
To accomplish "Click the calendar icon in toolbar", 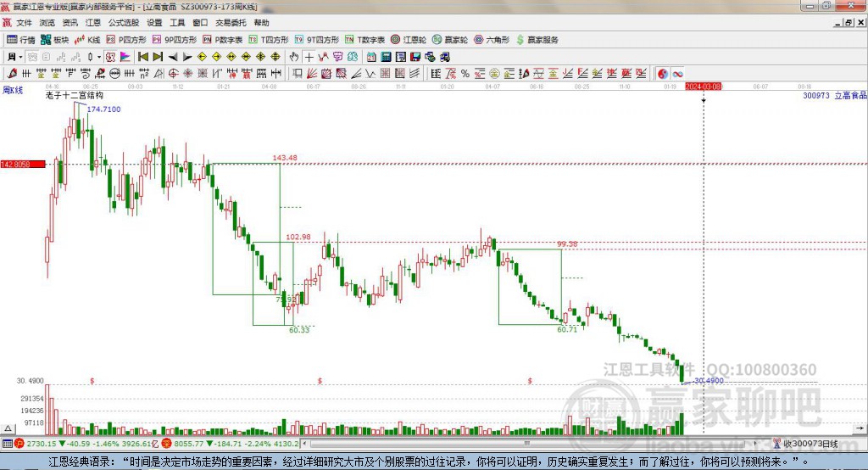I will 371,57.
